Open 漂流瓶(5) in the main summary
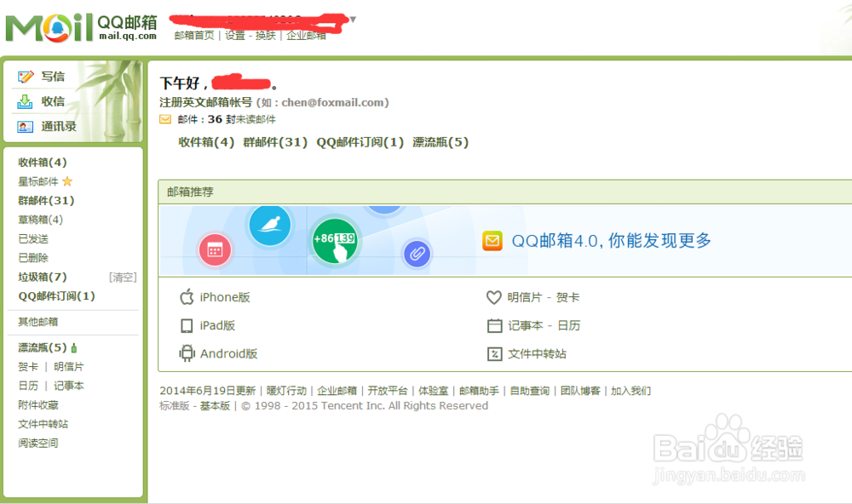Viewport: 852px width, 504px height. coord(440,142)
